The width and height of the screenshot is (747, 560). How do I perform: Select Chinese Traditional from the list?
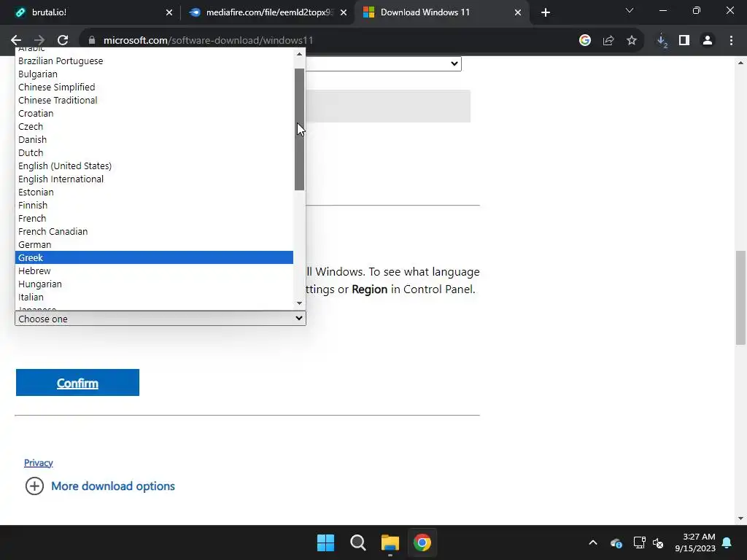154,101
